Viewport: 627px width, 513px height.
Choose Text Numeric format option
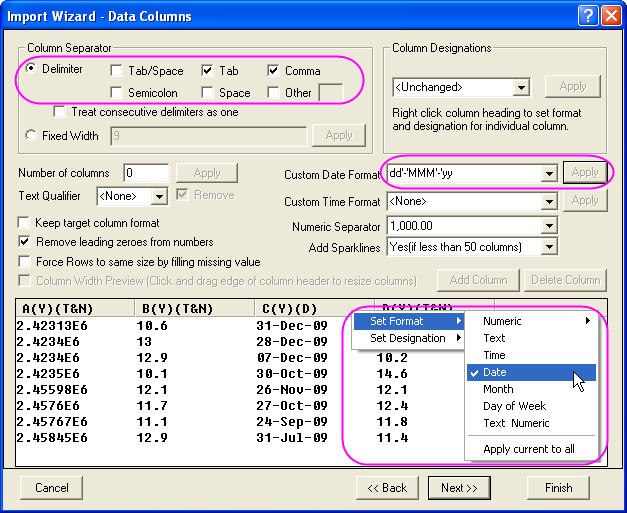516,423
